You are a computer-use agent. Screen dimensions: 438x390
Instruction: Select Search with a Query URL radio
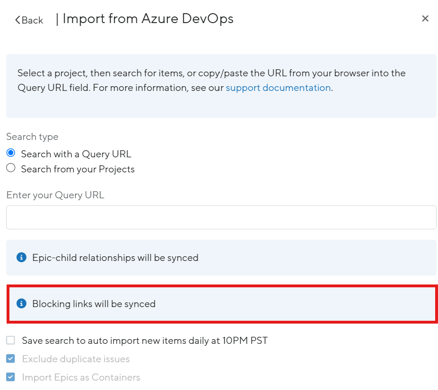click(11, 153)
